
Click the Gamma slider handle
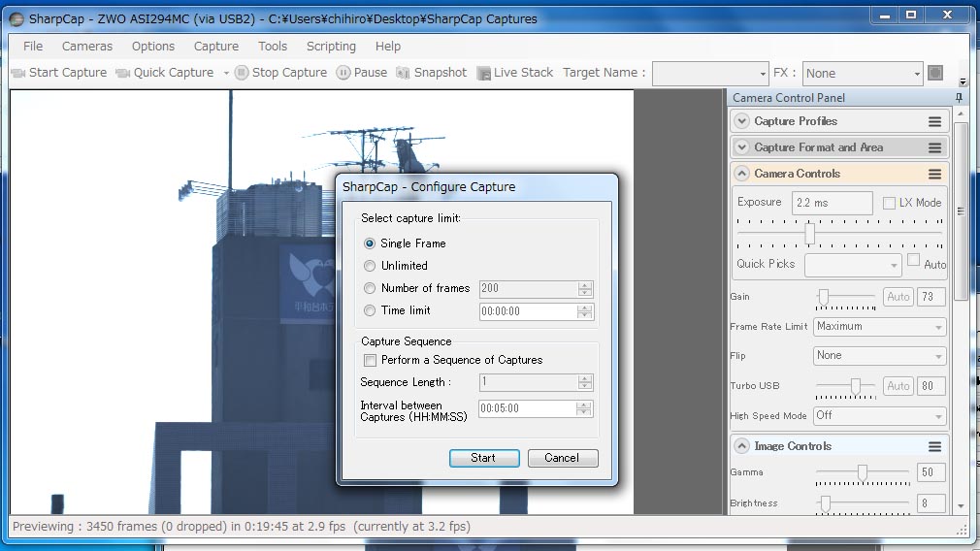click(863, 472)
